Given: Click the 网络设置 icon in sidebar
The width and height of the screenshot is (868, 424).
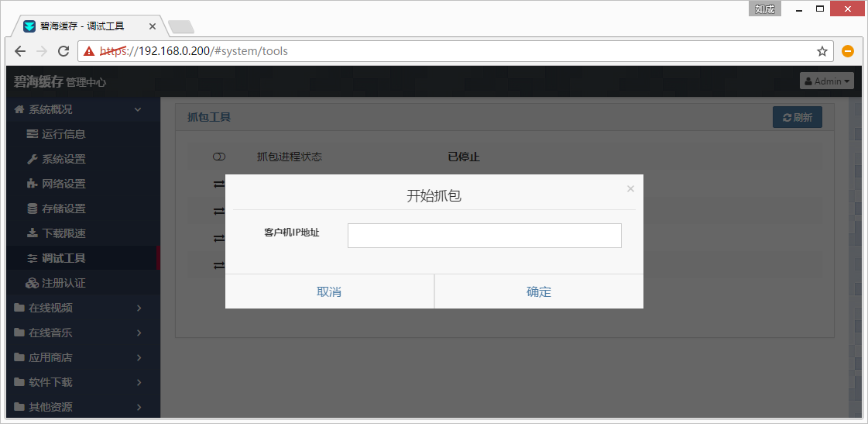Looking at the screenshot, I should coord(32,184).
